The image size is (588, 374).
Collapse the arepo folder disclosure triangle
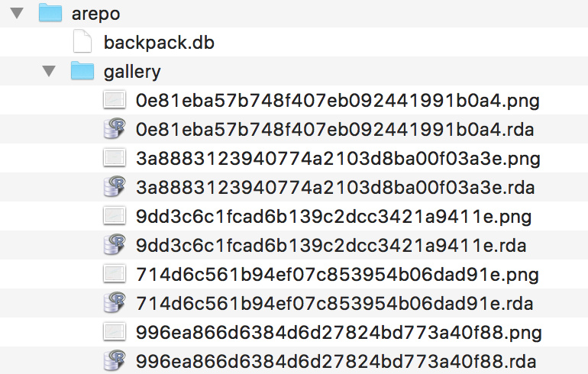pos(16,13)
